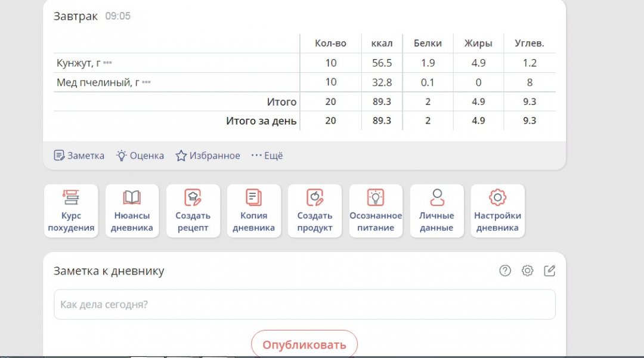Screen dimensions: 644x358
Task: Open options dots next to Кунжут
Action: (107, 63)
